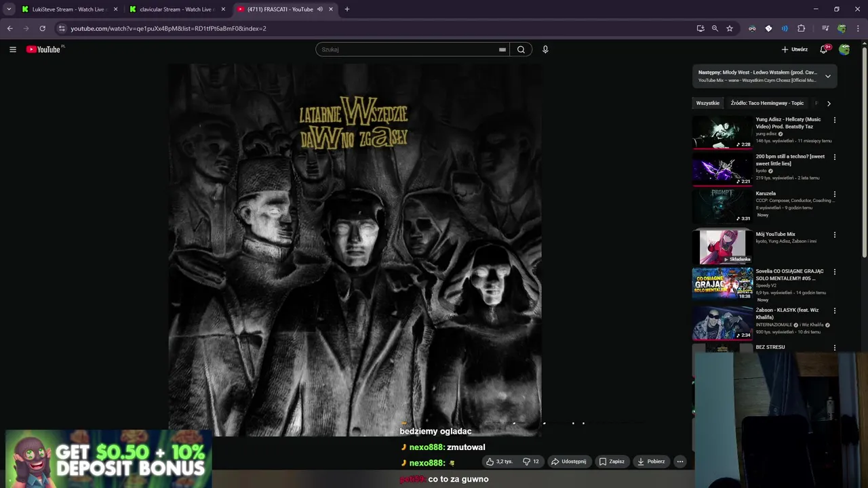
Task: Click the search magnifier button
Action: coord(521,49)
